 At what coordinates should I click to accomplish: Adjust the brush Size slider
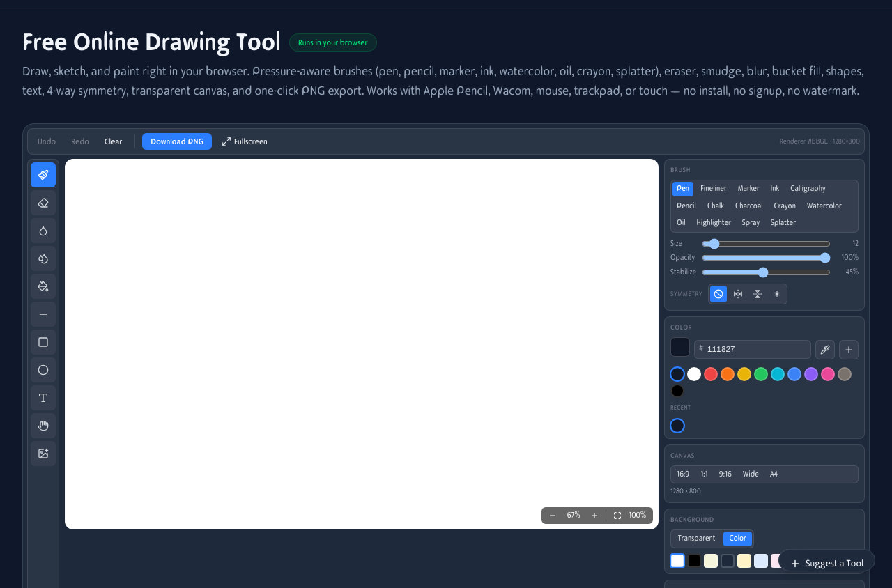(766, 244)
